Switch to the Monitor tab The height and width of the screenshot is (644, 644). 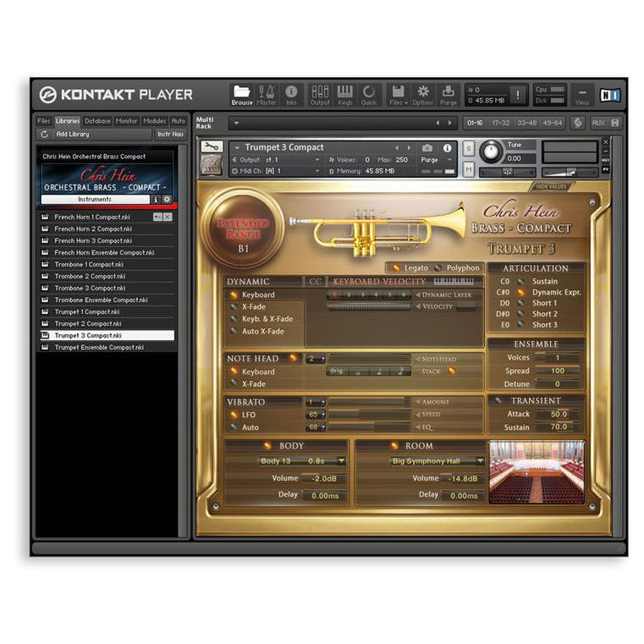click(x=126, y=121)
